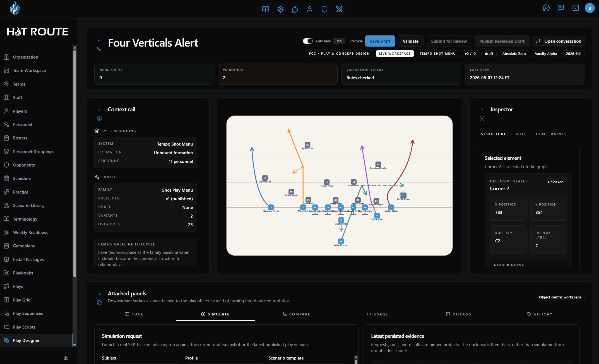The width and height of the screenshot is (599, 364).
Task: Open Play Grid in the sidebar
Action: [36, 300]
